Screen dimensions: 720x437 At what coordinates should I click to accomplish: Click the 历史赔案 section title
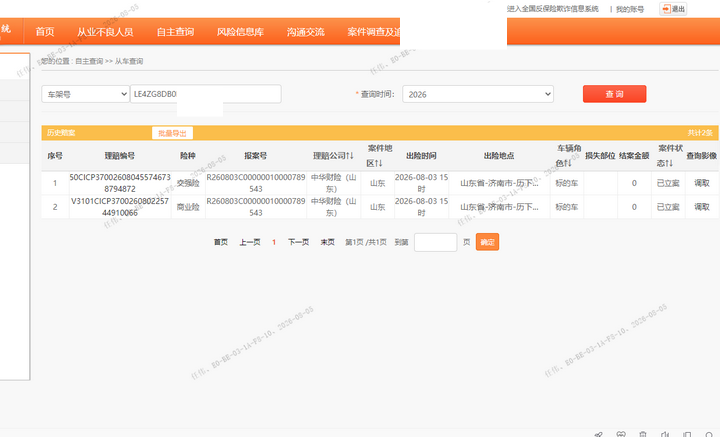click(x=61, y=133)
